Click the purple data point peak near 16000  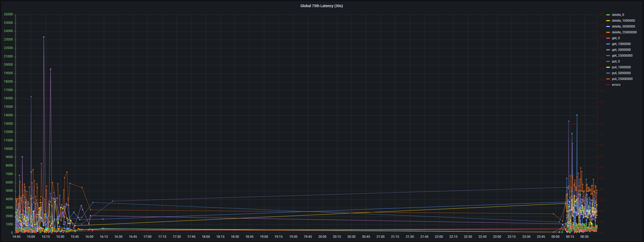click(31, 97)
